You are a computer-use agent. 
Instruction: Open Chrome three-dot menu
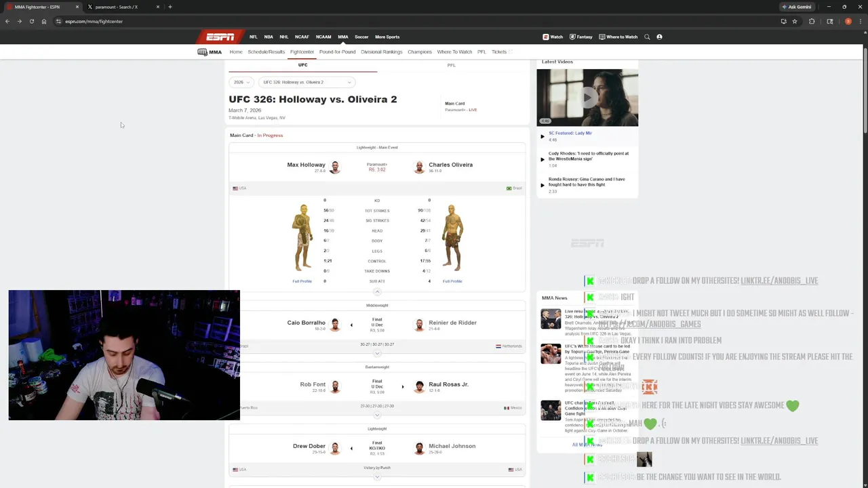(x=861, y=21)
